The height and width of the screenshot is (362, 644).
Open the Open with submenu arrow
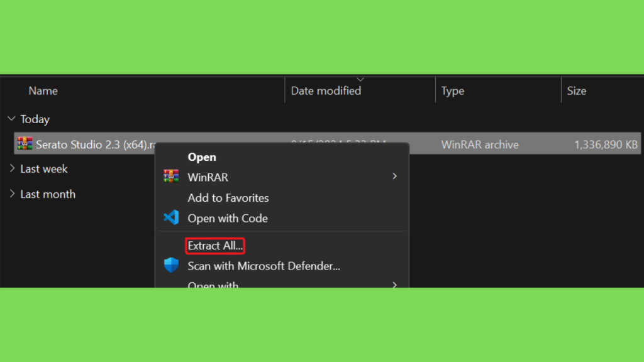point(394,285)
